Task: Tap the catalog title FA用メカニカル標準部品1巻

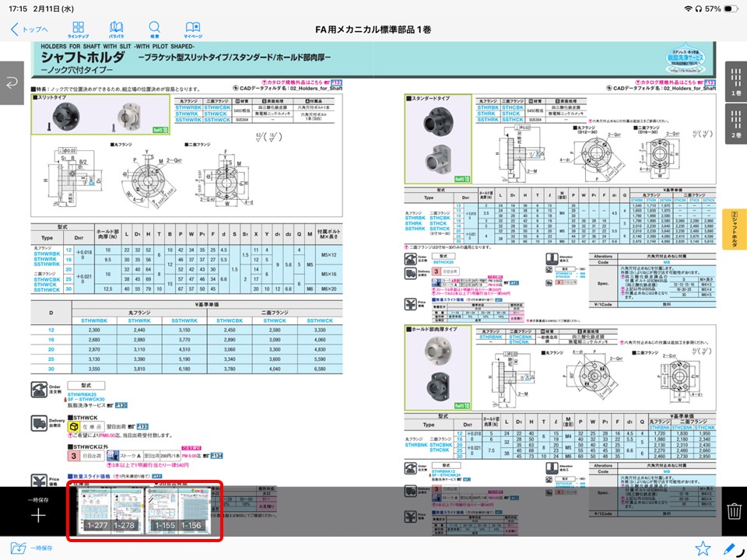Action: pyautogui.click(x=373, y=30)
